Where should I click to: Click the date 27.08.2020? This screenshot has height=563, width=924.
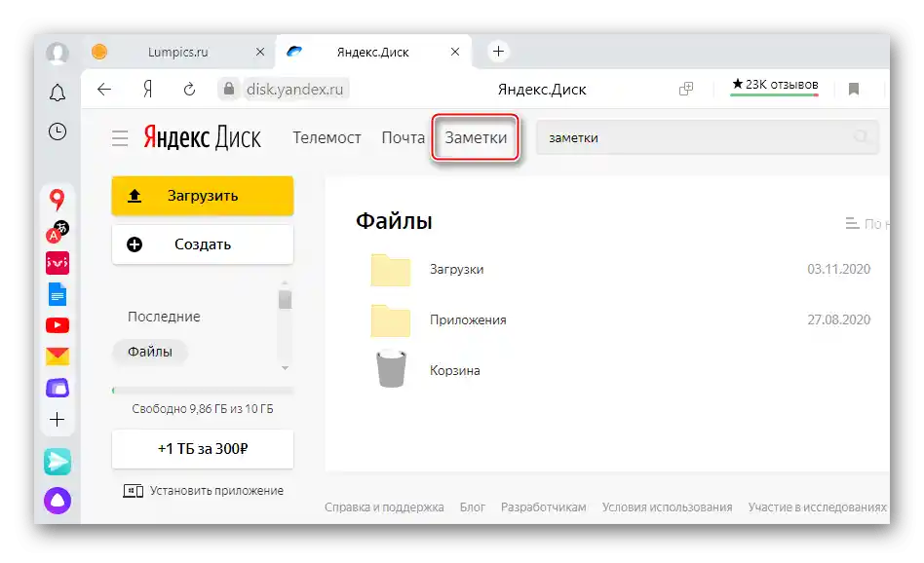pos(838,319)
